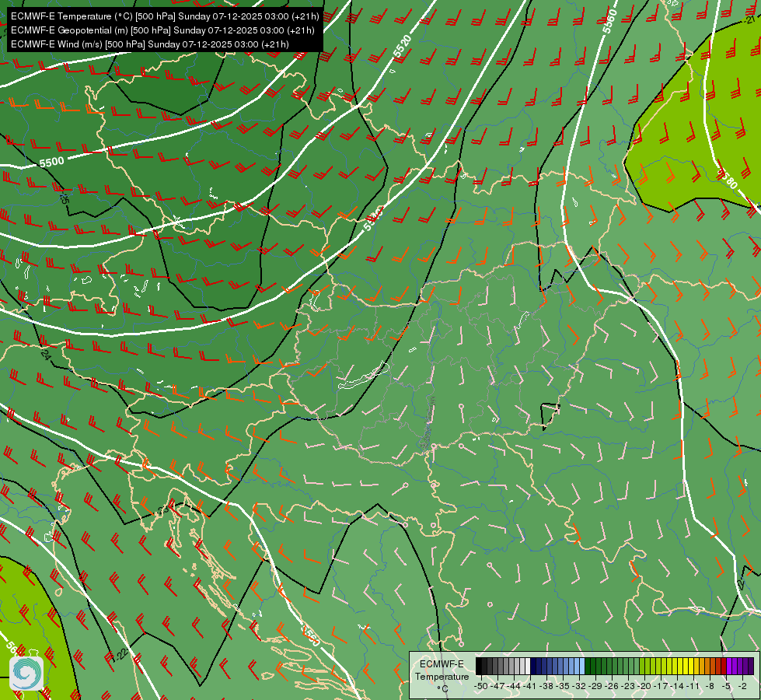Pick the red swatch just left of -5
The height and width of the screenshot is (700, 761).
[x=724, y=666]
